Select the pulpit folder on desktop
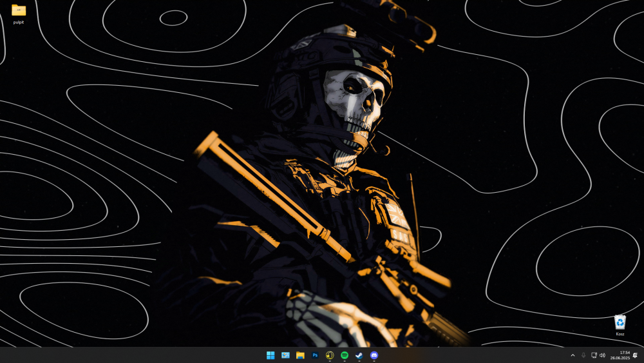This screenshot has height=363, width=644. [x=19, y=14]
